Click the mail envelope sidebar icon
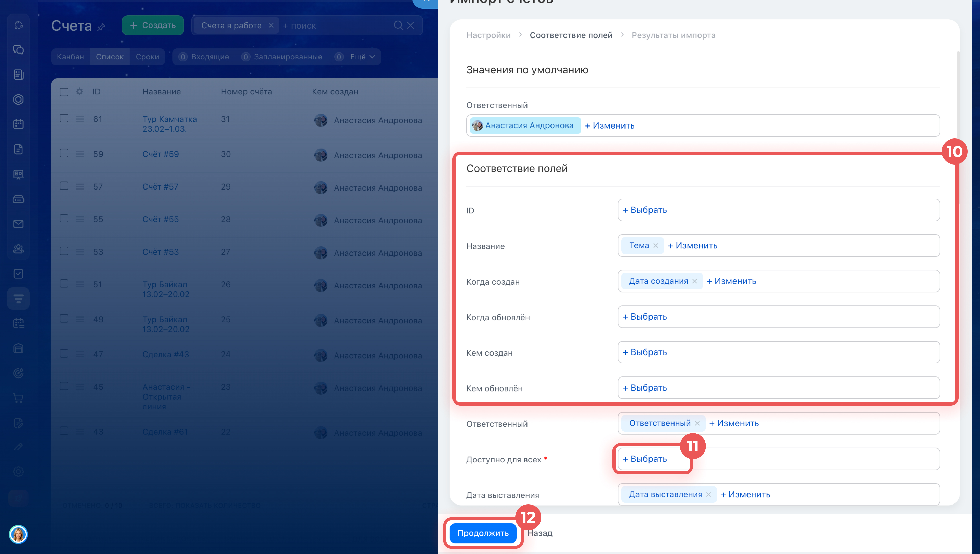 (18, 224)
